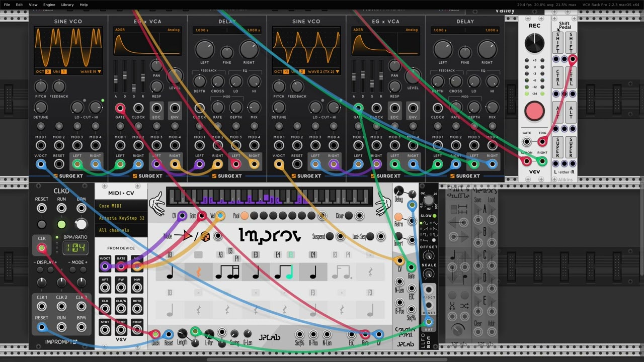Viewport: 644px width, 362px height.
Task: Open the Arturia KeyStep 32 device selector
Action: (x=121, y=218)
